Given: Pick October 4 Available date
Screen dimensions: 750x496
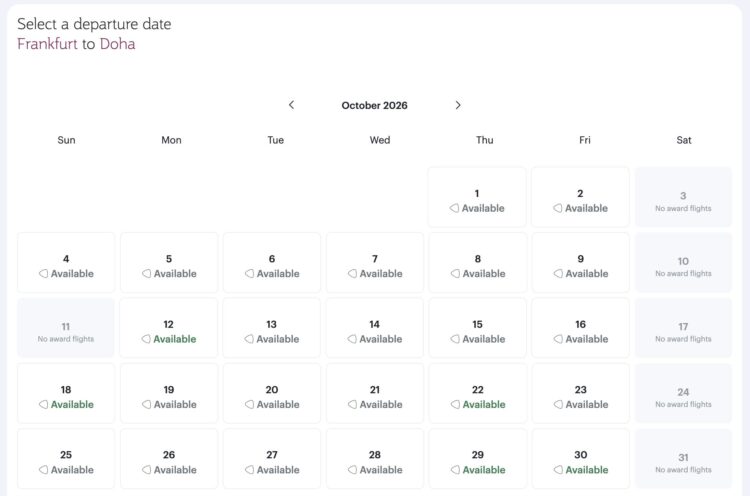Looking at the screenshot, I should click(x=66, y=263).
